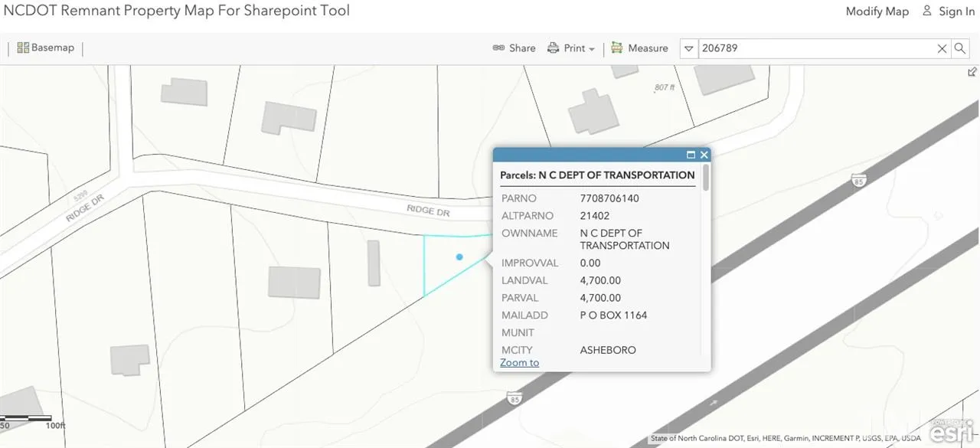Clear the search box text

[x=942, y=48]
